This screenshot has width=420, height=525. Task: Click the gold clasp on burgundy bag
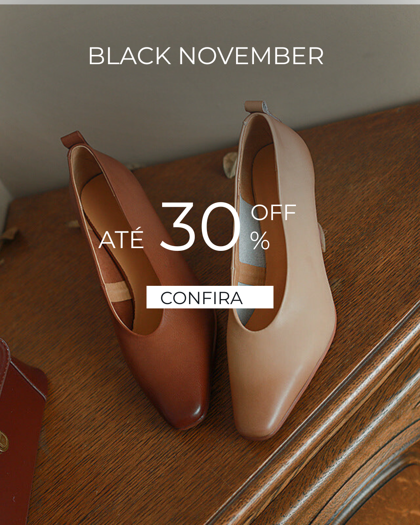coord(3,442)
